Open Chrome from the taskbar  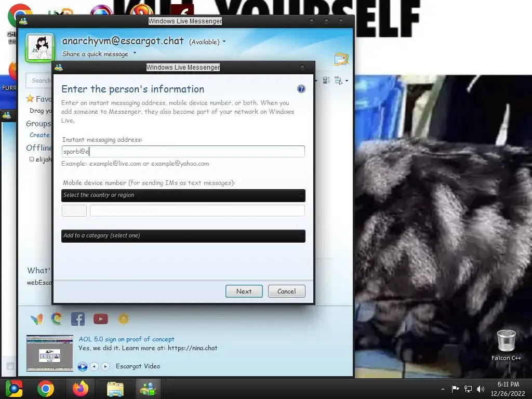[46, 389]
